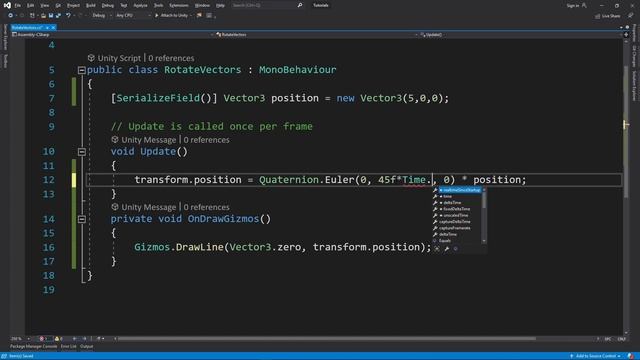Open the File menu
Screen dimensions: 640x360
(x=18, y=6)
